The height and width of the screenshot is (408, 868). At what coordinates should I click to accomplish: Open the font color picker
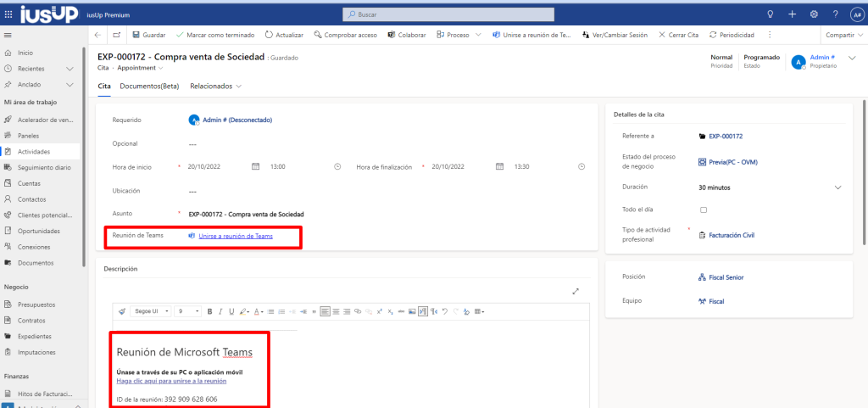(259, 311)
